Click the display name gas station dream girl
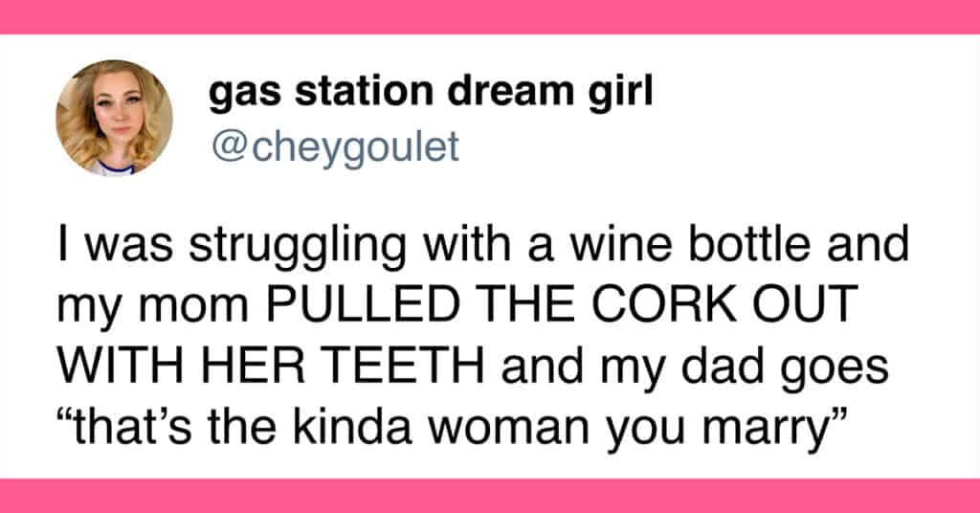Viewport: 980px width, 513px height. pyautogui.click(x=431, y=94)
